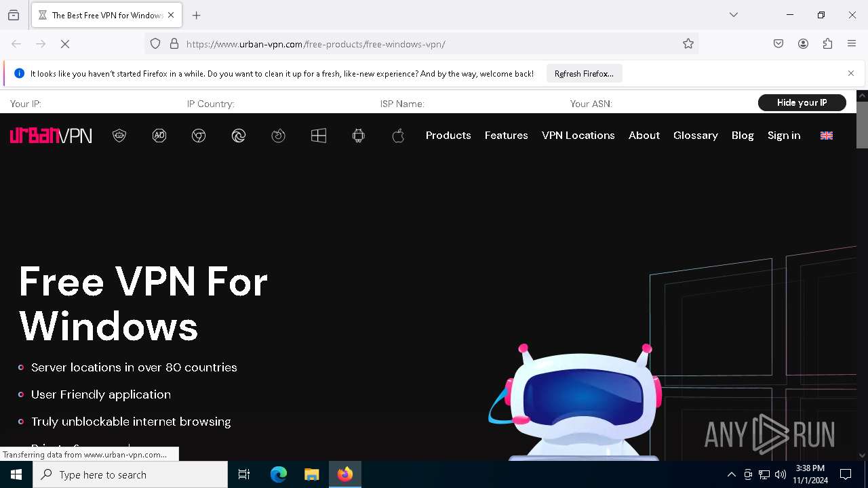Click the Refresh Firefox button
Screen dimensions: 868x488
[584, 73]
